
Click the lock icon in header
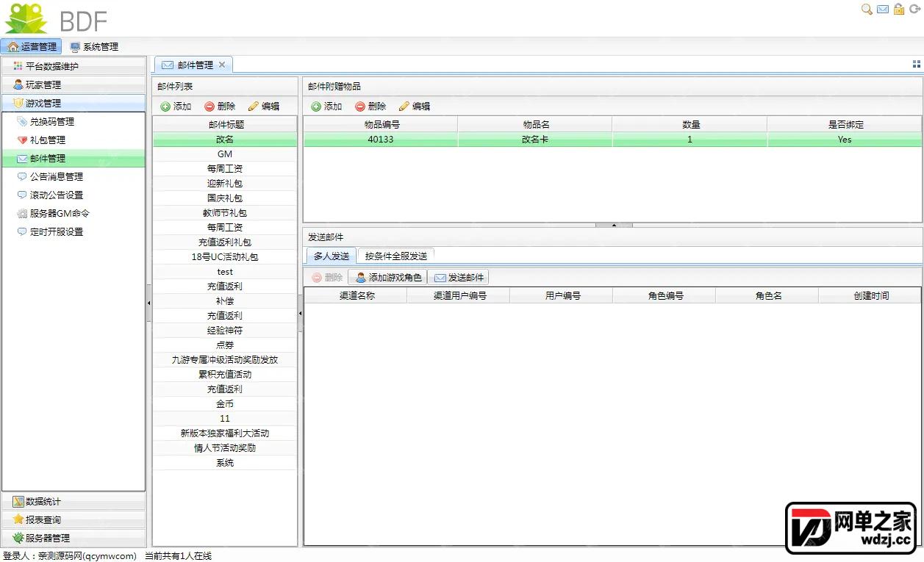[x=899, y=10]
